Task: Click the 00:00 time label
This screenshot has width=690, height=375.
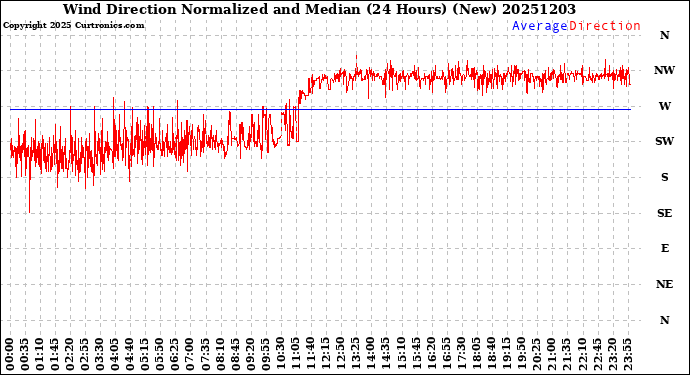Action: 10,354
